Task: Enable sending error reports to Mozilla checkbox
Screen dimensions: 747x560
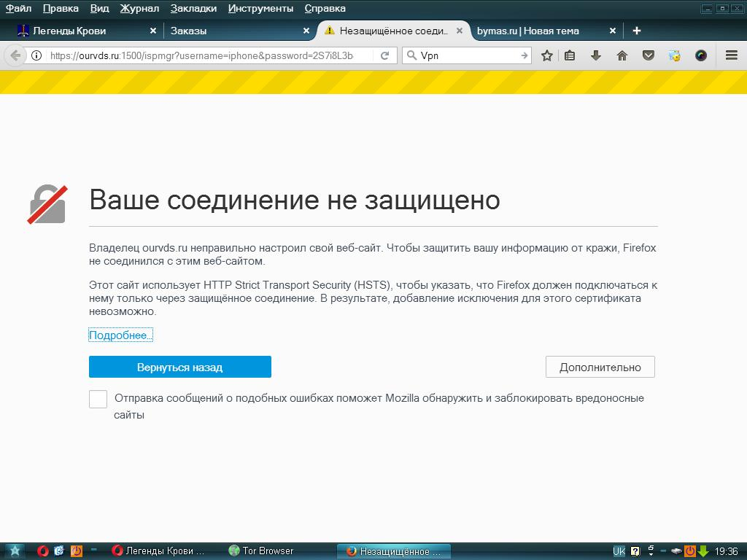Action: (98, 399)
